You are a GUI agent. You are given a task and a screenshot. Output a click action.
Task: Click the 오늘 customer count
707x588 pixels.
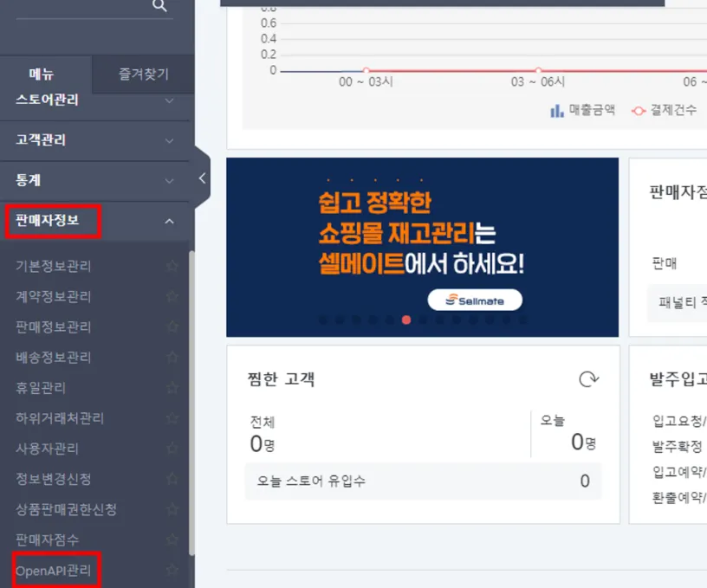(x=583, y=442)
